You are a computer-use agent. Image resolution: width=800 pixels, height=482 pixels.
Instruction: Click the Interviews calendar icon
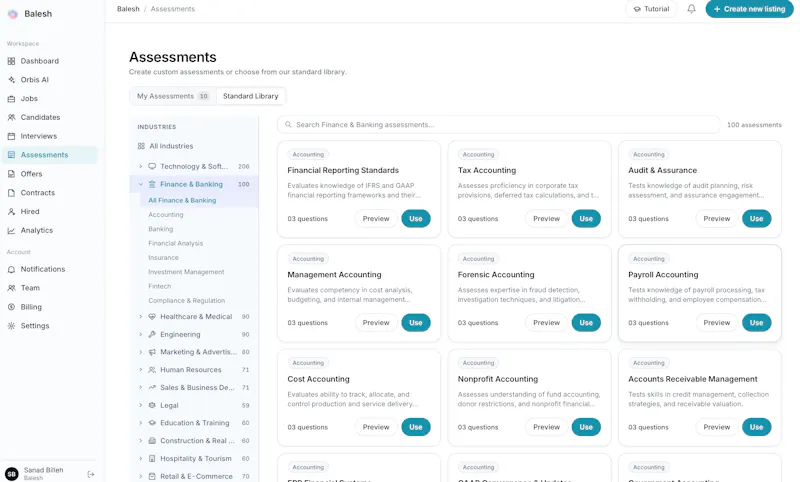click(11, 136)
